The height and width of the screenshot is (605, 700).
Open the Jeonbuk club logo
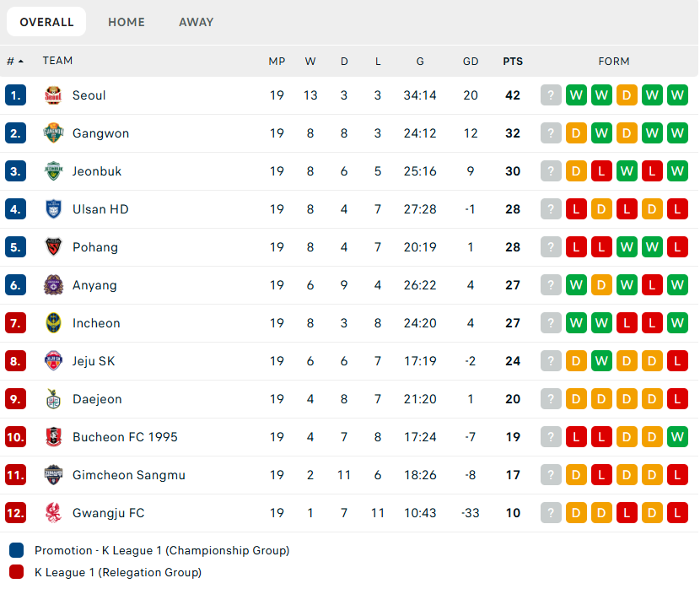pos(53,171)
